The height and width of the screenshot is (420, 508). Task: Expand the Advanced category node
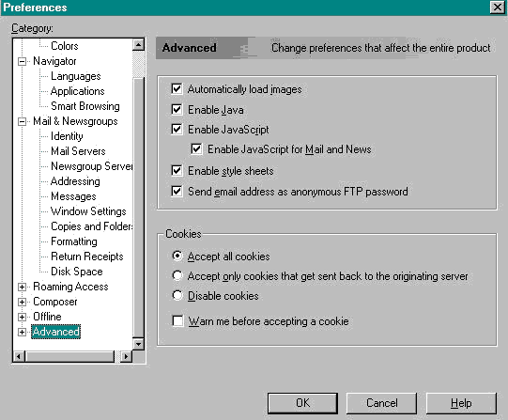click(22, 333)
